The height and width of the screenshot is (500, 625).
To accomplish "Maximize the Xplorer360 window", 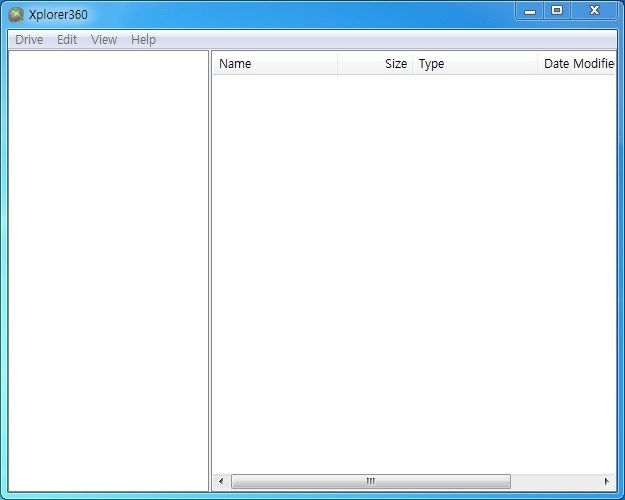I will click(557, 11).
